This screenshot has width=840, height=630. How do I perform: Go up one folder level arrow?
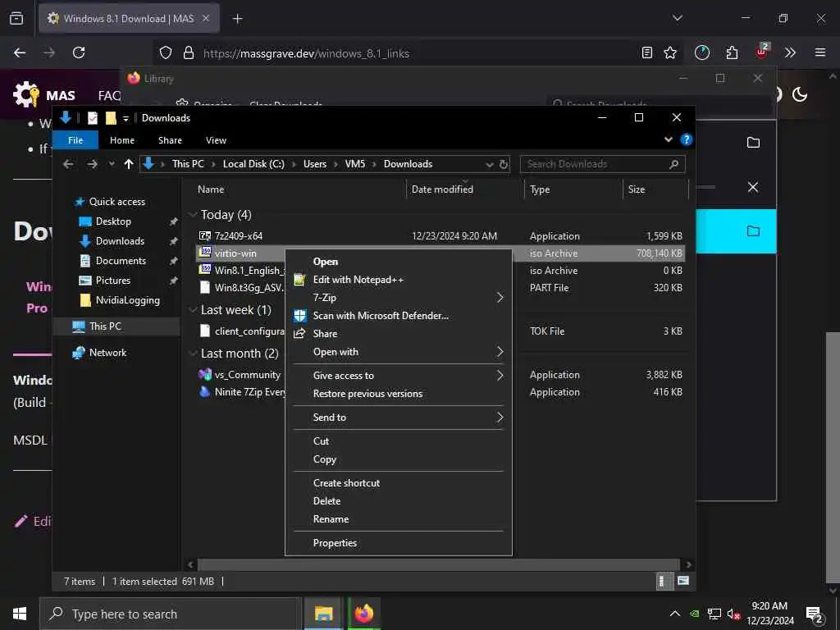tap(129, 164)
